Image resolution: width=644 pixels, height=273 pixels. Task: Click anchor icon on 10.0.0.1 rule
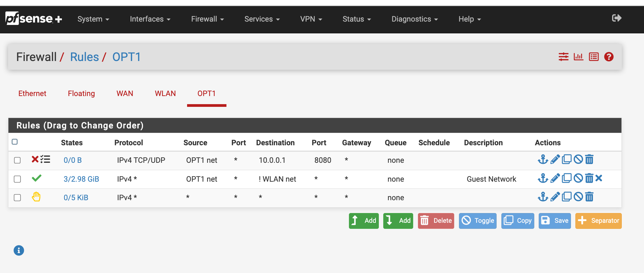(x=543, y=159)
